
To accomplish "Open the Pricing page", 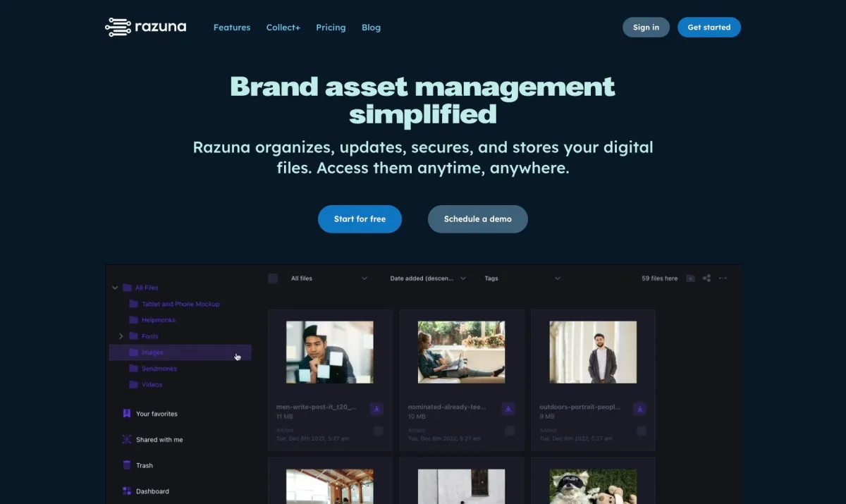I will tap(331, 27).
